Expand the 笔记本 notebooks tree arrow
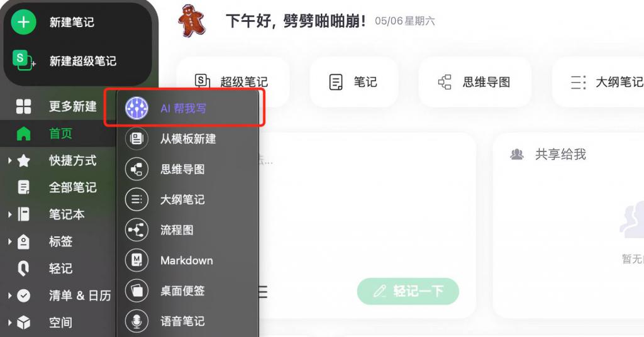Image resolution: width=644 pixels, height=337 pixels. (x=9, y=214)
